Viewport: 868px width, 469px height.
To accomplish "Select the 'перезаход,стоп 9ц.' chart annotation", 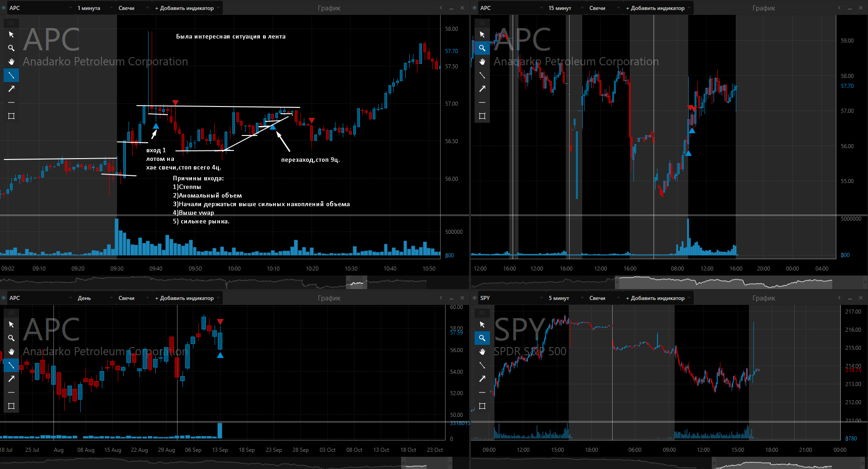I will pyautogui.click(x=311, y=160).
